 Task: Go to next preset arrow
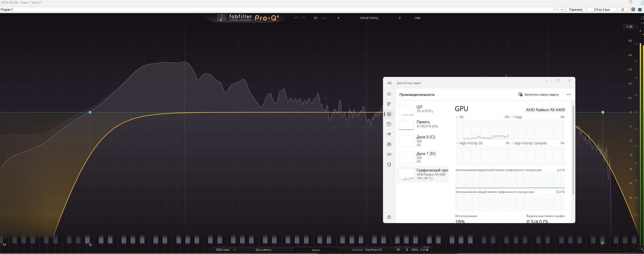pyautogui.click(x=400, y=18)
